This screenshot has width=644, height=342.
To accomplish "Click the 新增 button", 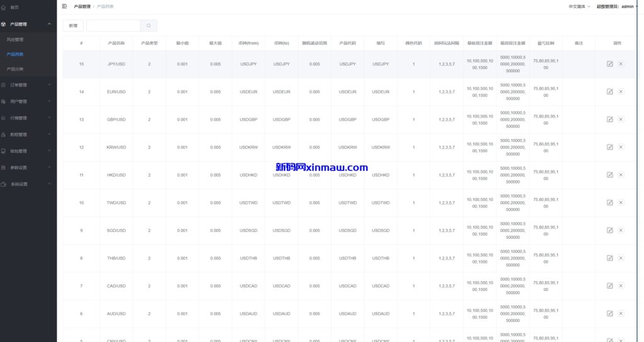I will tap(73, 26).
